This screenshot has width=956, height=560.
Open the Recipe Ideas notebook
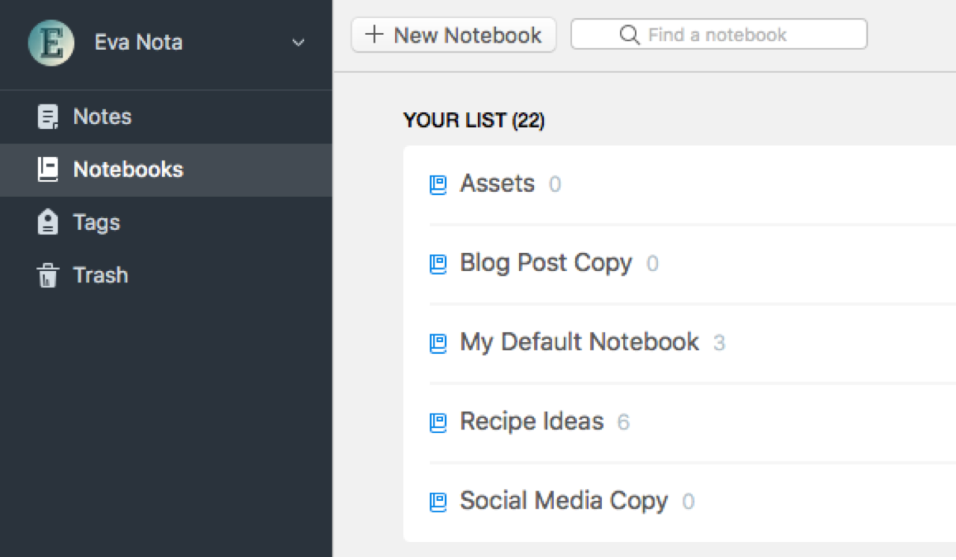tap(532, 421)
